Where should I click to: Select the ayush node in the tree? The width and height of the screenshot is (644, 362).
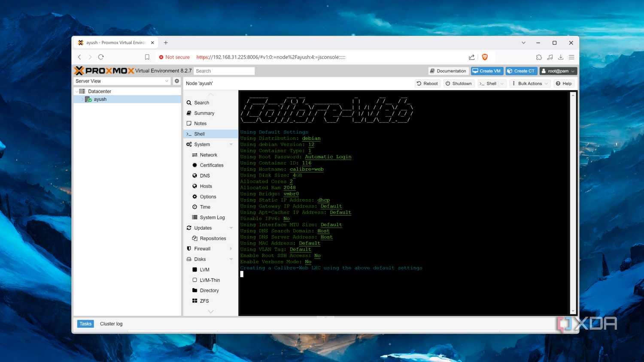(100, 99)
